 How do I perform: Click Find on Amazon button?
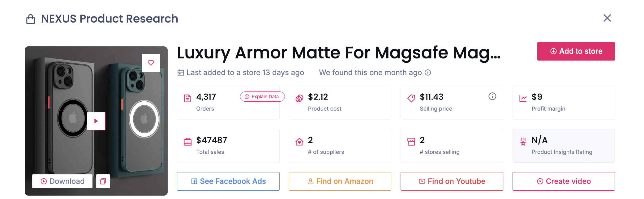point(340,181)
